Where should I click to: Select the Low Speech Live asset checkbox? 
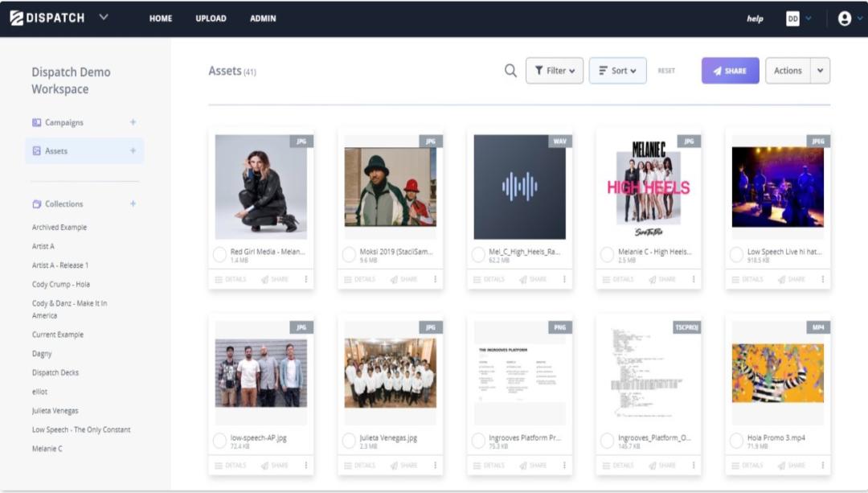736,255
